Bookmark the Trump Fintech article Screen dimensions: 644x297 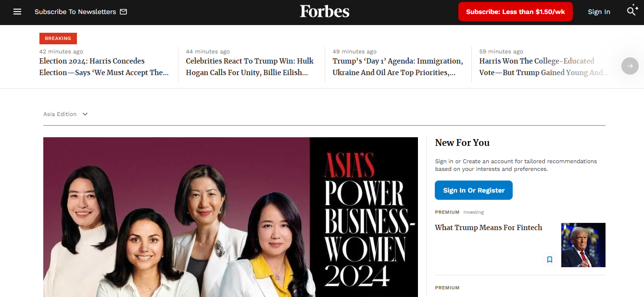click(x=550, y=259)
